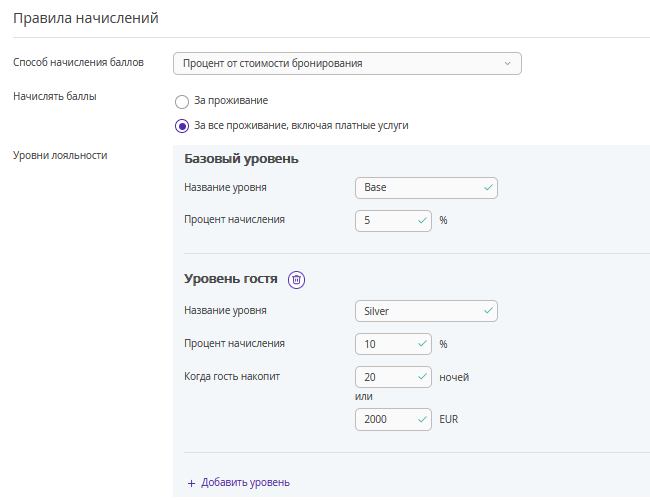Image resolution: width=650 pixels, height=500 pixels.
Task: Click checkmark icon in Base name field
Action: 488,187
